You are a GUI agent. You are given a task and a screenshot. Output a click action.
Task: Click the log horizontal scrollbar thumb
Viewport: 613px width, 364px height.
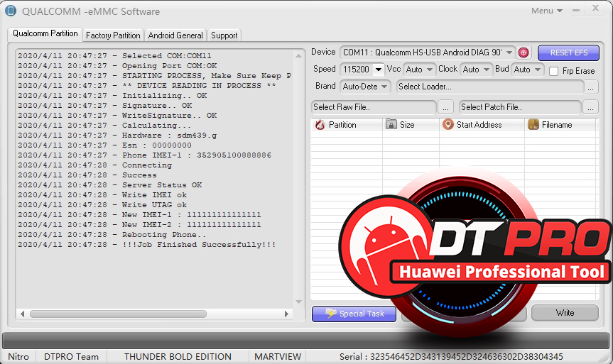118,314
